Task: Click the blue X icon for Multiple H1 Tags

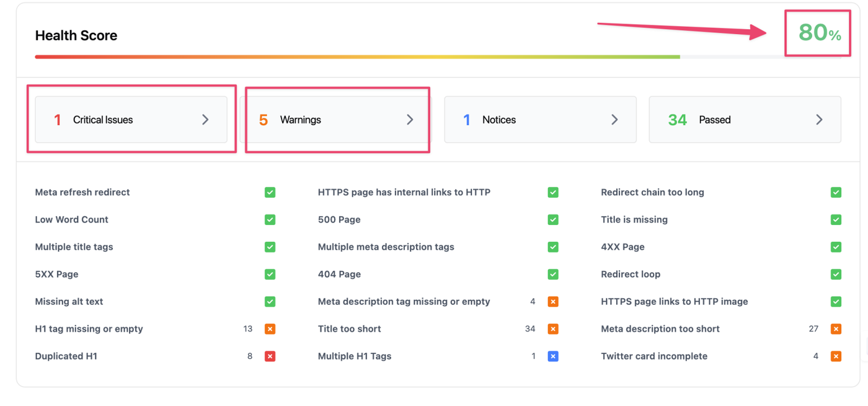Action: coord(553,356)
